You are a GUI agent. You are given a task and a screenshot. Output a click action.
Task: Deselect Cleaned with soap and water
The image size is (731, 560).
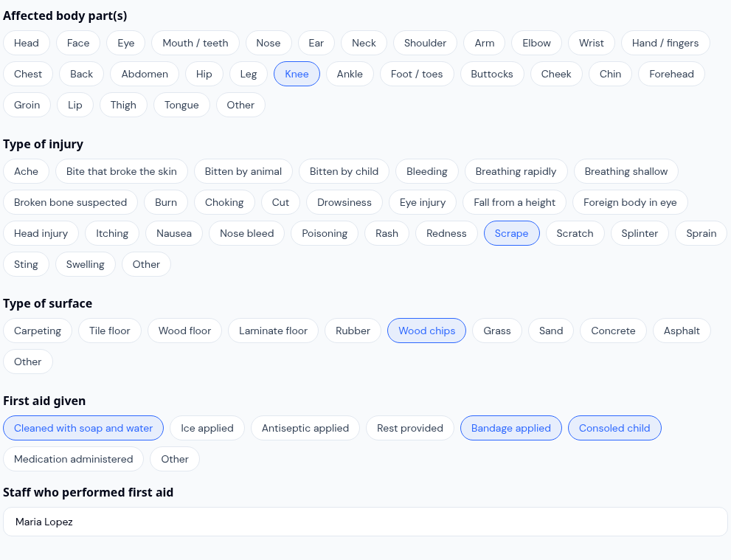(83, 428)
